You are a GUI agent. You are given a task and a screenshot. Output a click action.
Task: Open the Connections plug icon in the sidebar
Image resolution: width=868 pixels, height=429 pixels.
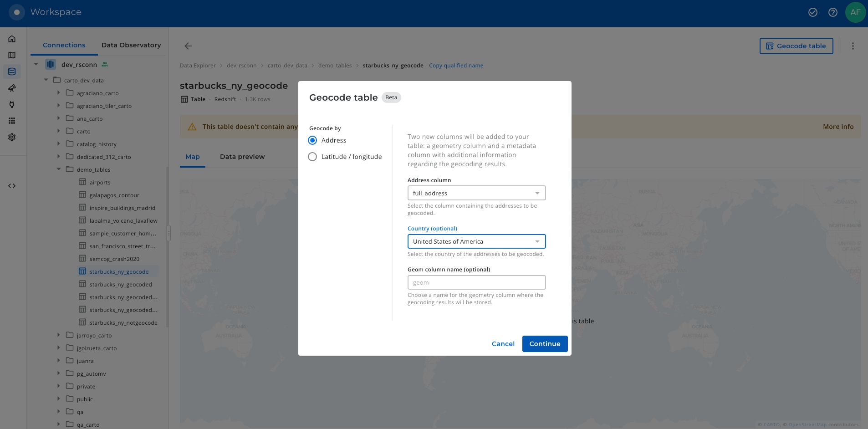point(12,104)
